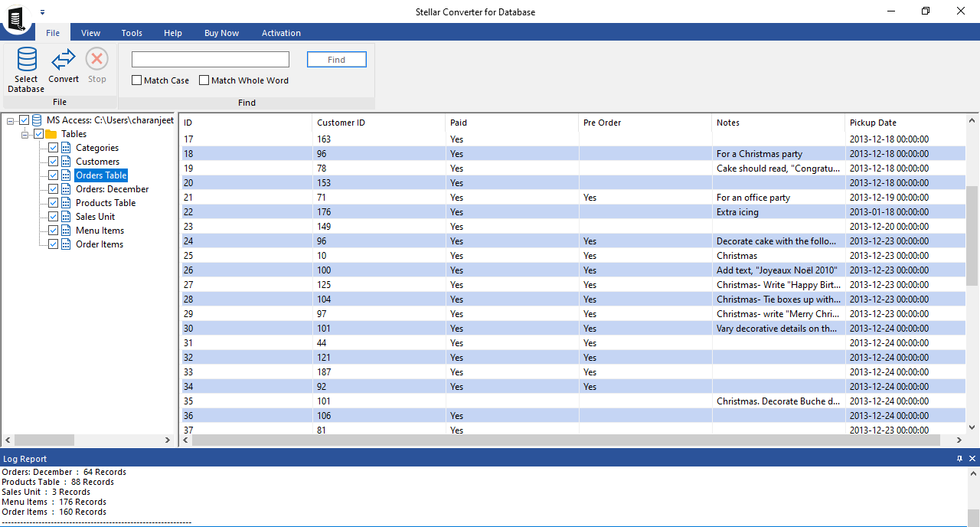The image size is (980, 527).
Task: Select the Orders Table tree item
Action: pyautogui.click(x=101, y=175)
